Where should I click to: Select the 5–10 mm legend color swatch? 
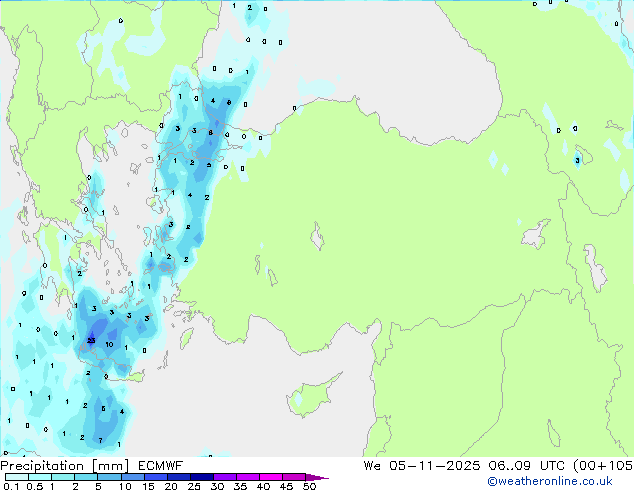[x=109, y=477]
